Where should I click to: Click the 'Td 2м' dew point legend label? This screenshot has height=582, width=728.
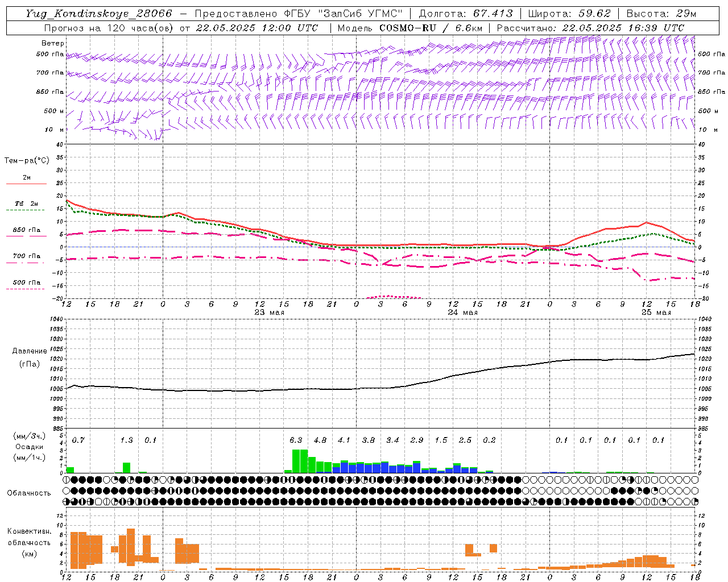[x=27, y=203]
